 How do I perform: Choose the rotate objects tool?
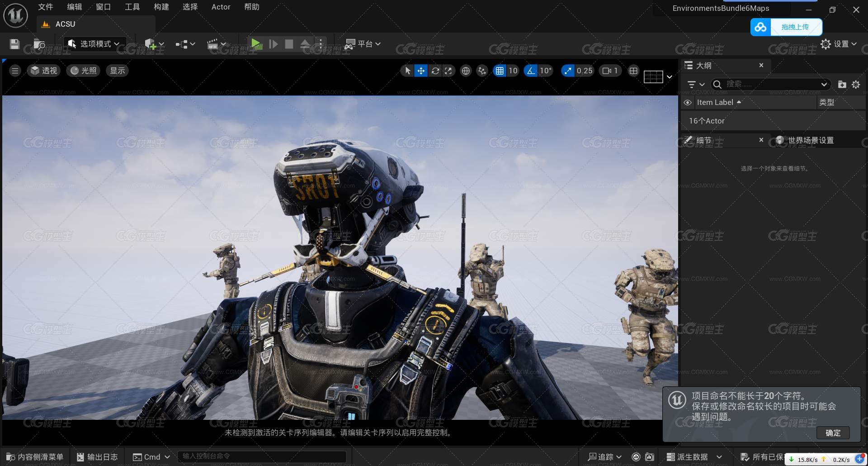click(x=435, y=71)
